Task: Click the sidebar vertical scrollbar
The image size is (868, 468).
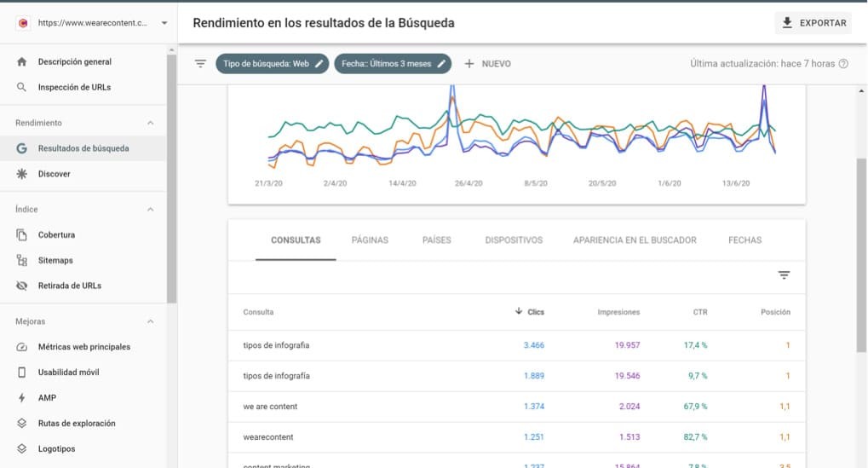Action: coord(172,179)
